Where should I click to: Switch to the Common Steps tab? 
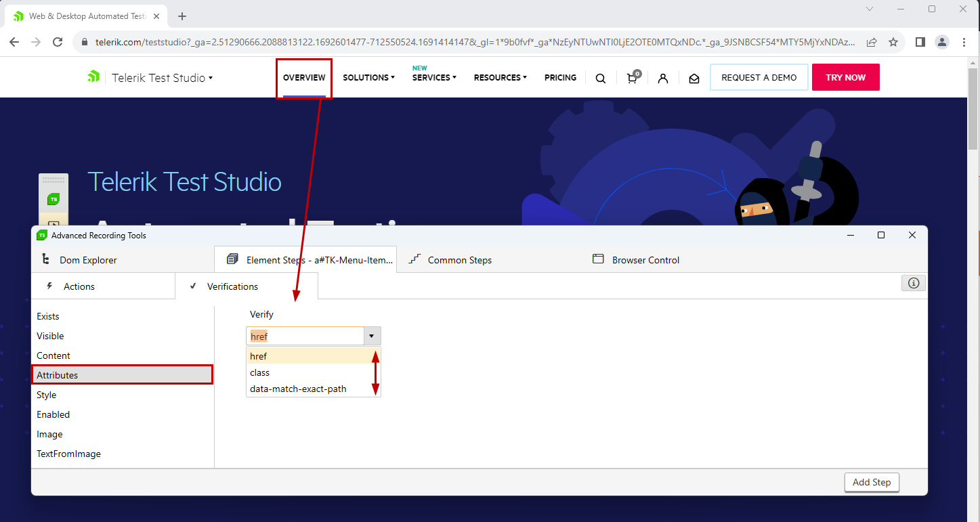point(460,260)
